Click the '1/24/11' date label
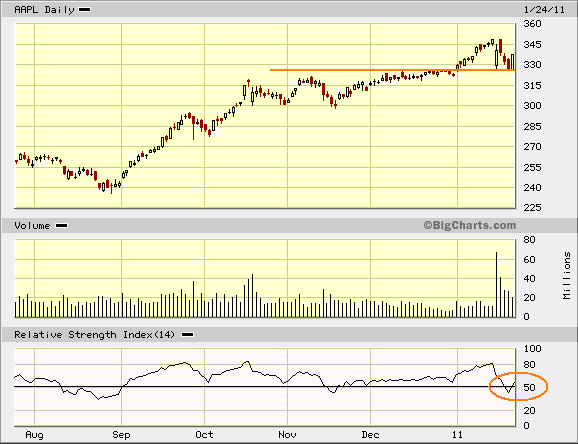Image resolution: width=578 pixels, height=444 pixels. pyautogui.click(x=544, y=10)
